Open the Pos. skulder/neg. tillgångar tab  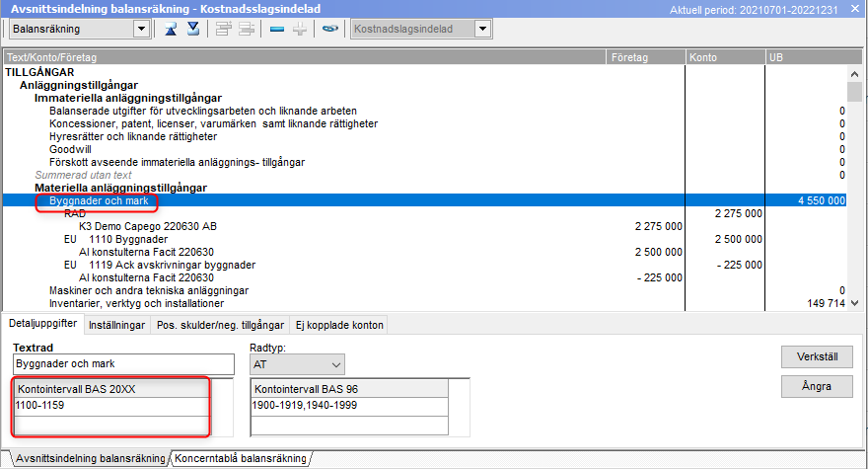[220, 325]
